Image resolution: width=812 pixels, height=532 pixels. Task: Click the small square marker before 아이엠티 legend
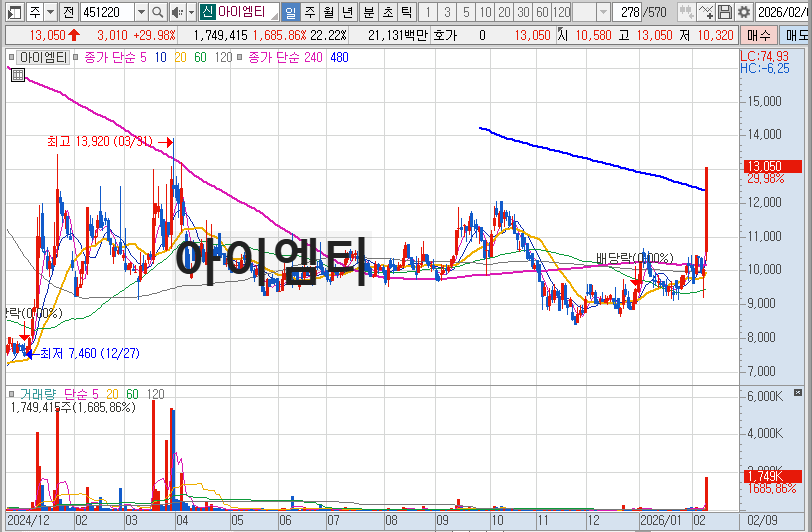click(11, 57)
